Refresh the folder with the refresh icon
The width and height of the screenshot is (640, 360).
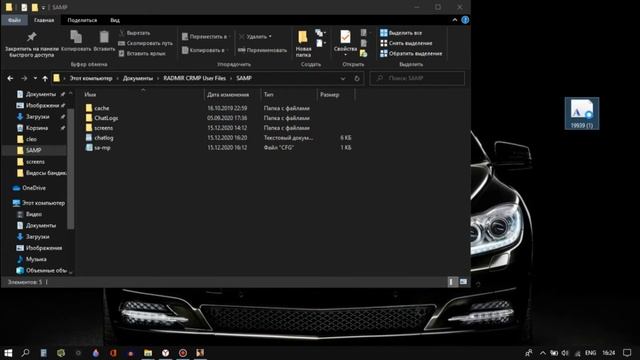[357, 78]
